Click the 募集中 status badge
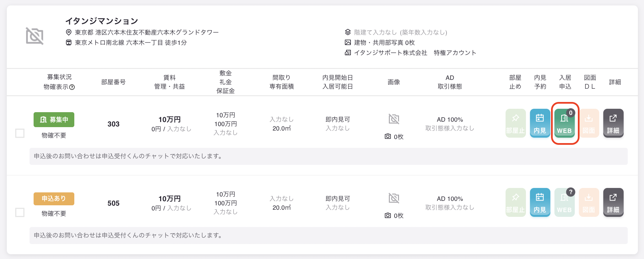Screen dimensions: 644x259 pos(54,120)
